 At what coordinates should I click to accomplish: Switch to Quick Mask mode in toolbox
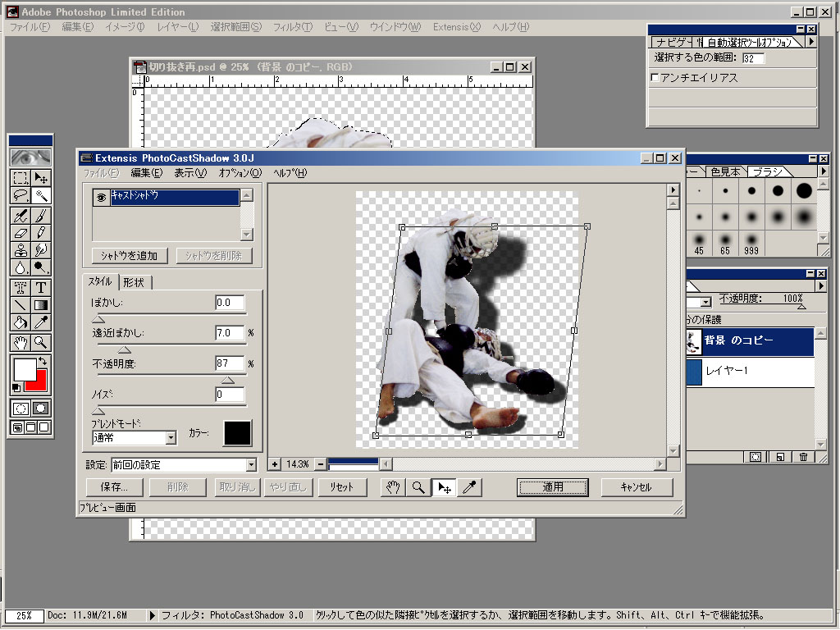tap(40, 408)
